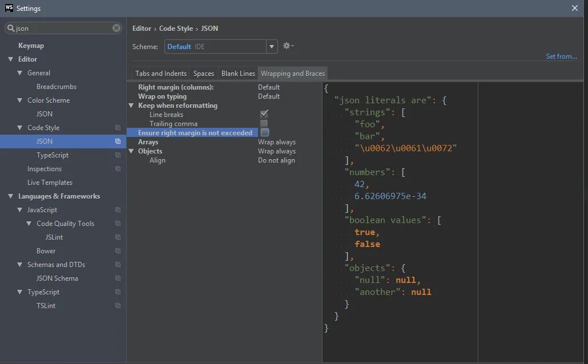Viewport: 588px width, 364px height.
Task: Switch to the Spaces tab
Action: pyautogui.click(x=204, y=74)
